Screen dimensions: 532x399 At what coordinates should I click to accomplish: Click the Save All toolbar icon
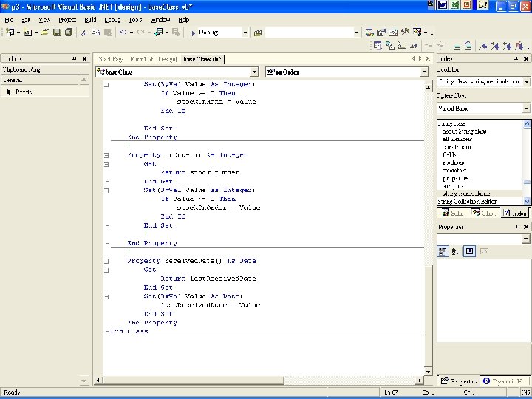69,33
